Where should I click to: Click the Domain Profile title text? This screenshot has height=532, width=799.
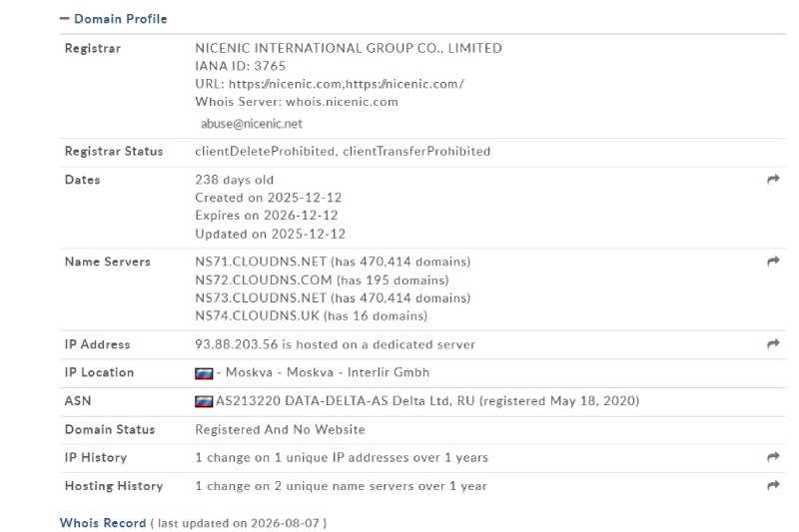pos(121,19)
